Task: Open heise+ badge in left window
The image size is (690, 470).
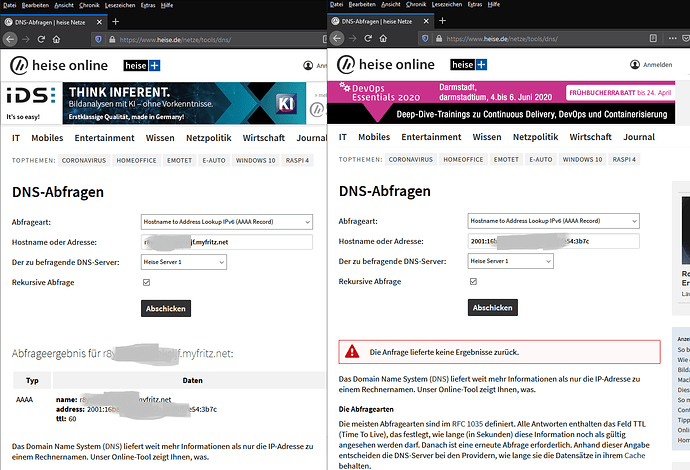Action: click(x=142, y=66)
